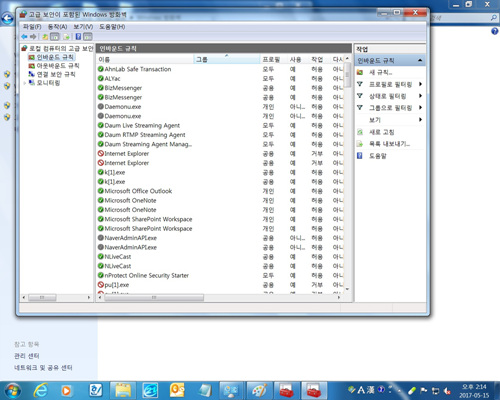Click the refresh icon beside 새로 고침
The width and height of the screenshot is (500, 400).
tap(360, 132)
